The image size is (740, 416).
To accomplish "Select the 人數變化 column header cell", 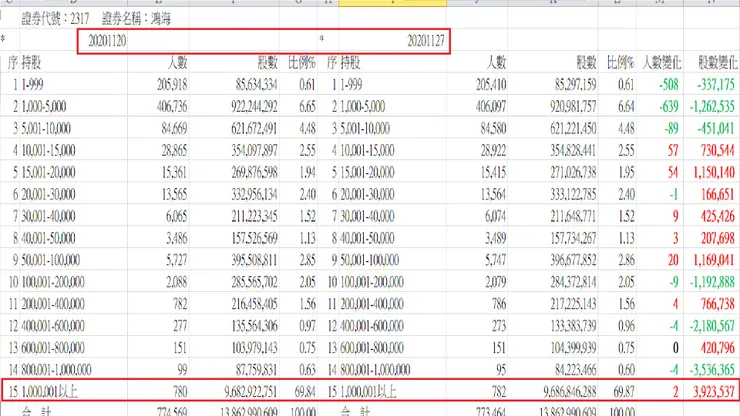I will point(661,62).
